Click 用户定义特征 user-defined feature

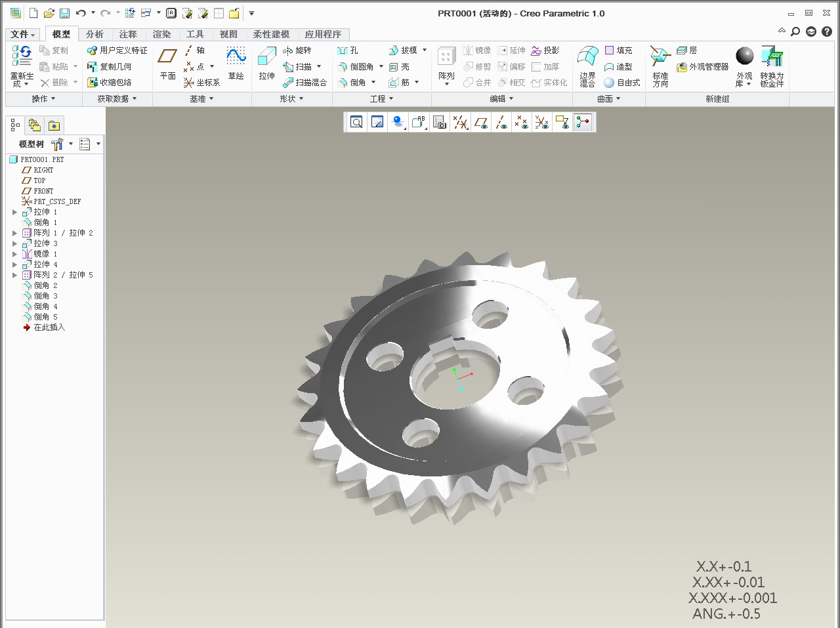click(117, 51)
